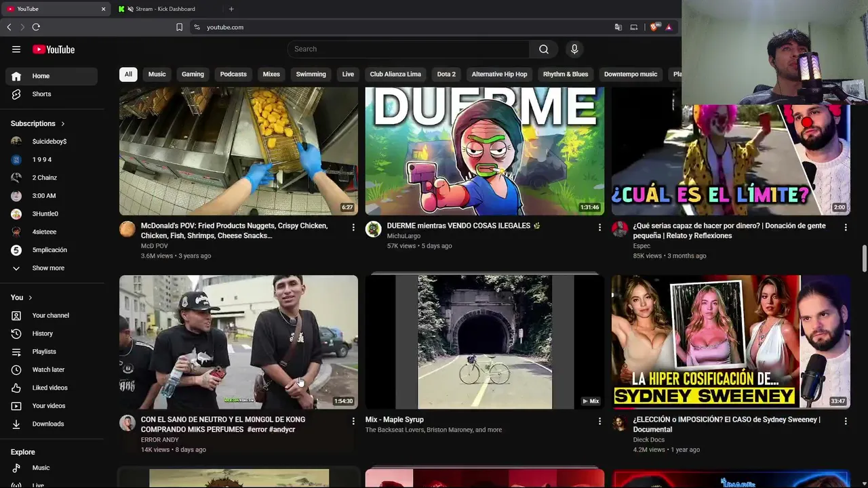Select the Podcasts filter chip

(233, 75)
